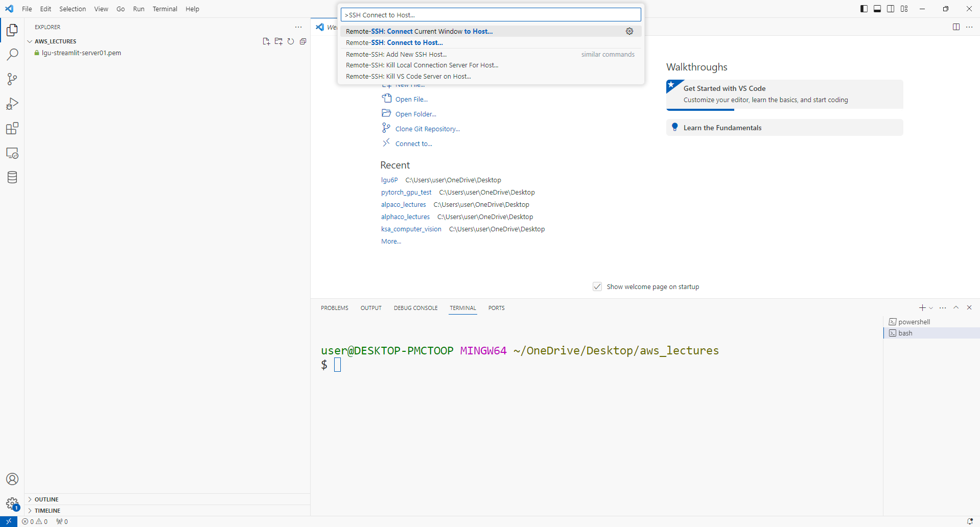Screen dimensions: 980x527
Task: Open the Edit menu
Action: pyautogui.click(x=45, y=9)
